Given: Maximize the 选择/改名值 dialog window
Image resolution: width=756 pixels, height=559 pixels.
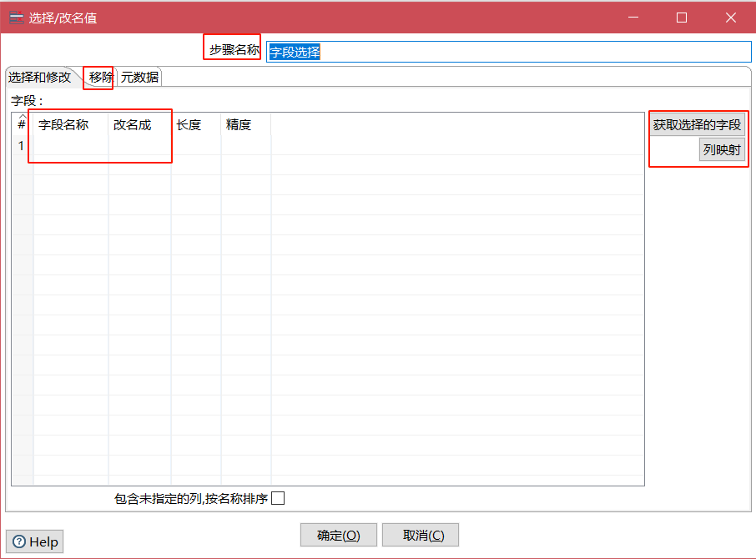Looking at the screenshot, I should pos(682,18).
